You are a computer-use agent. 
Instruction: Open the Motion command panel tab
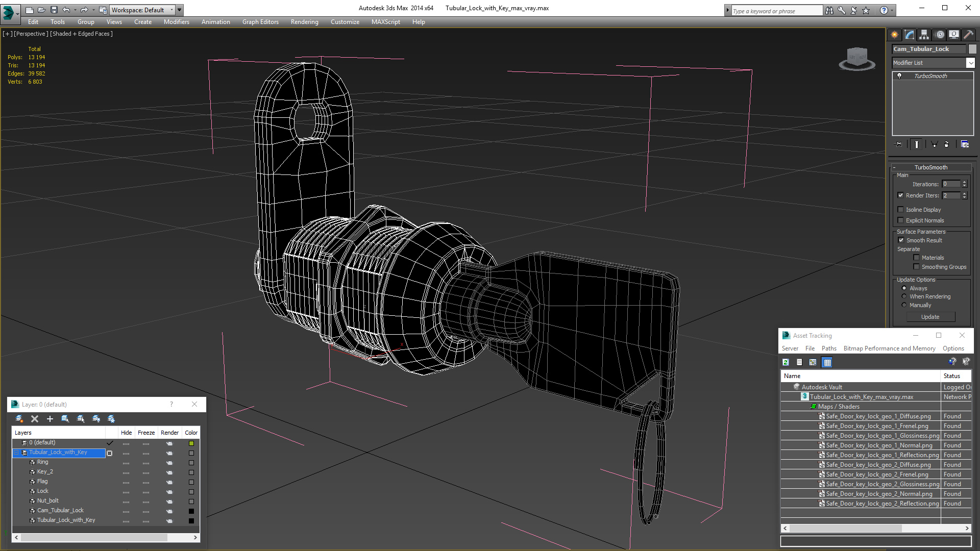pyautogui.click(x=940, y=35)
